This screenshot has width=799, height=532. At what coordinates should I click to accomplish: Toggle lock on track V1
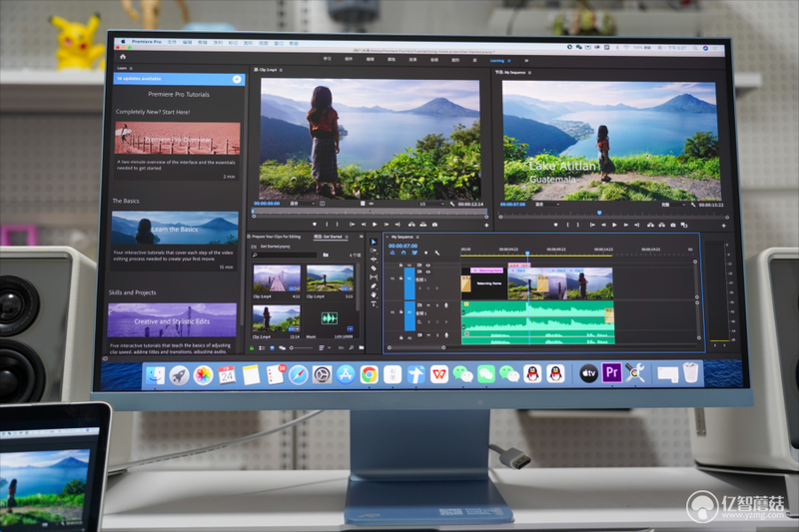[x=401, y=278]
